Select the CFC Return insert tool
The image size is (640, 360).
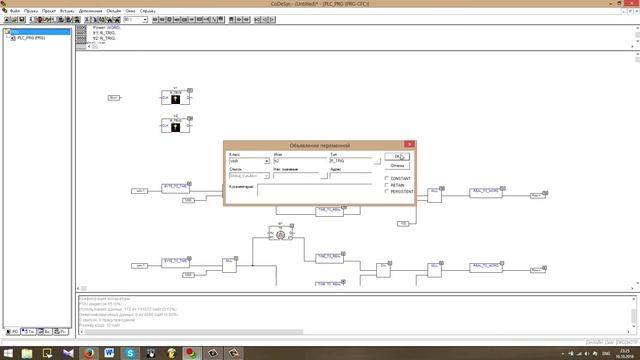coord(191,20)
